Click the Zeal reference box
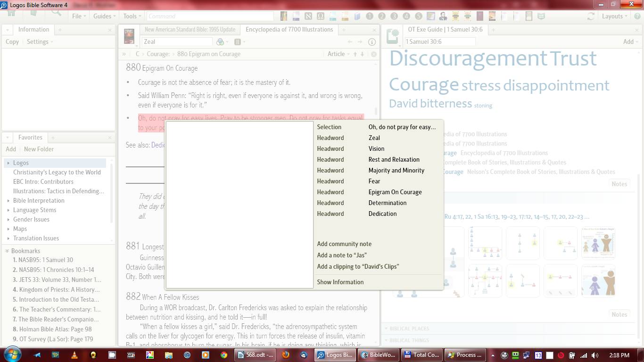The image size is (644, 362). (x=177, y=42)
